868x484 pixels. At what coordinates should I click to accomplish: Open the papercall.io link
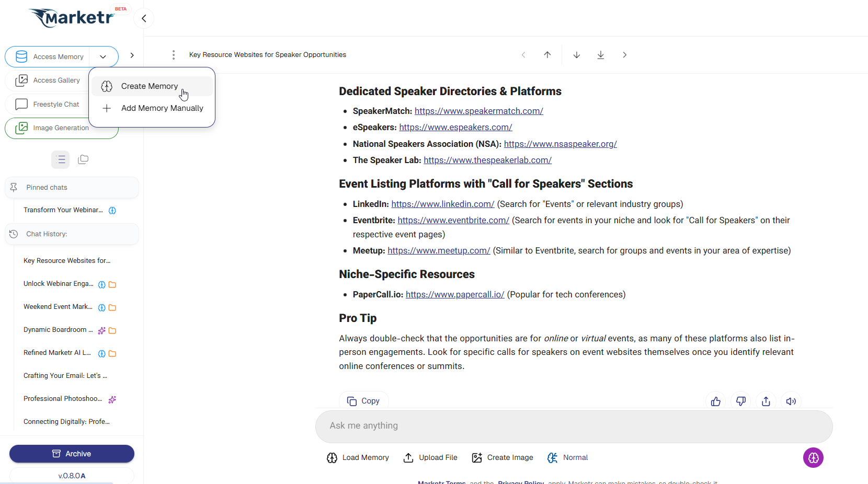[455, 295]
